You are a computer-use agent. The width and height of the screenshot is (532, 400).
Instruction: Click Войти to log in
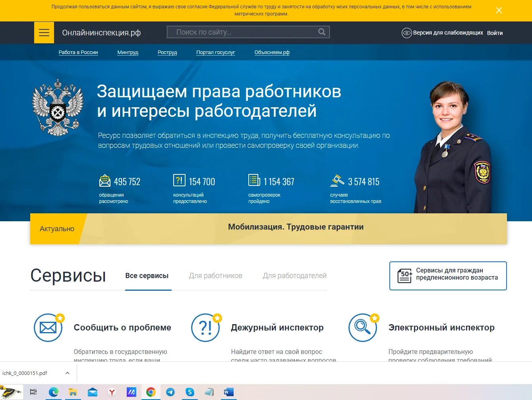[495, 33]
